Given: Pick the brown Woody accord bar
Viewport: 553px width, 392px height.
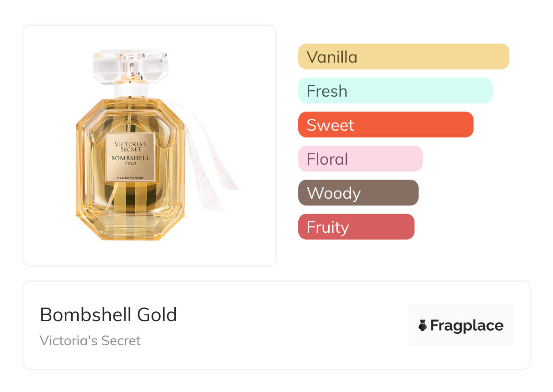Looking at the screenshot, I should [x=358, y=193].
